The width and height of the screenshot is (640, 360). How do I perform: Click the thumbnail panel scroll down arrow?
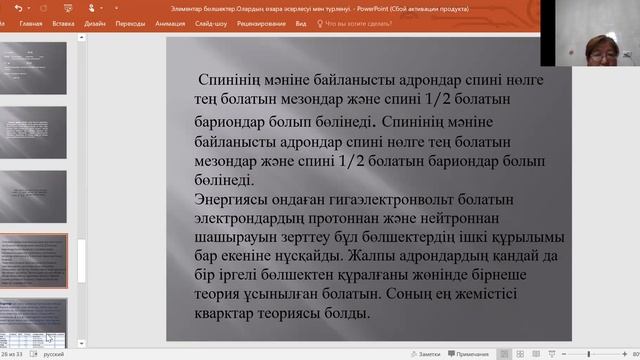[x=81, y=343]
